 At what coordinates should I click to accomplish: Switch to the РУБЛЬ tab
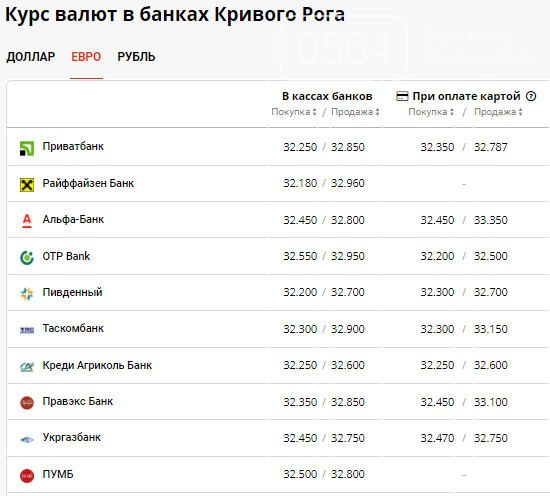pyautogui.click(x=136, y=57)
